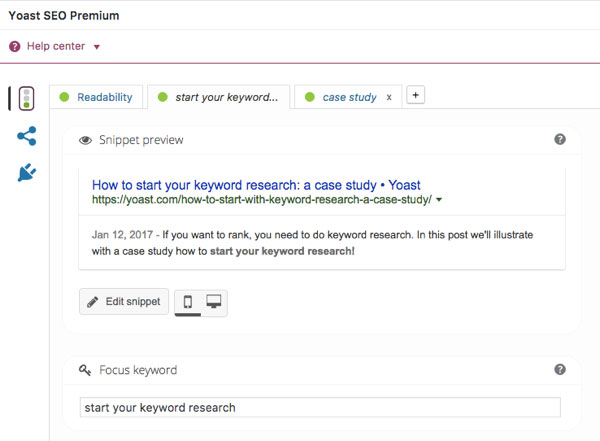
Task: Click the key icon beside Focus keyword
Action: click(x=85, y=370)
